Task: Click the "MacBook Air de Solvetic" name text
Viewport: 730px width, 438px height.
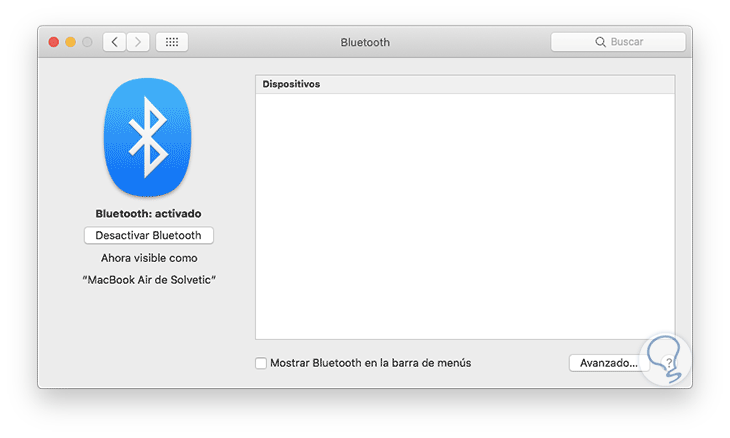Action: [x=149, y=280]
